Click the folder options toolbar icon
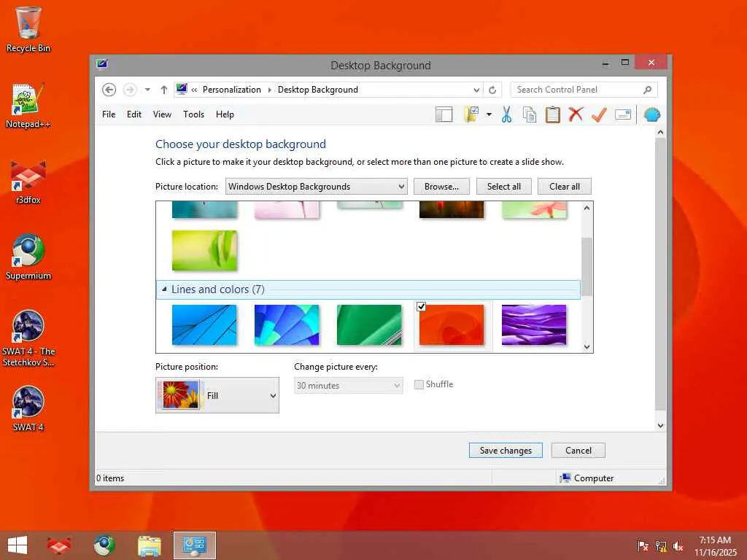The height and width of the screenshot is (560, 747). coord(472,114)
